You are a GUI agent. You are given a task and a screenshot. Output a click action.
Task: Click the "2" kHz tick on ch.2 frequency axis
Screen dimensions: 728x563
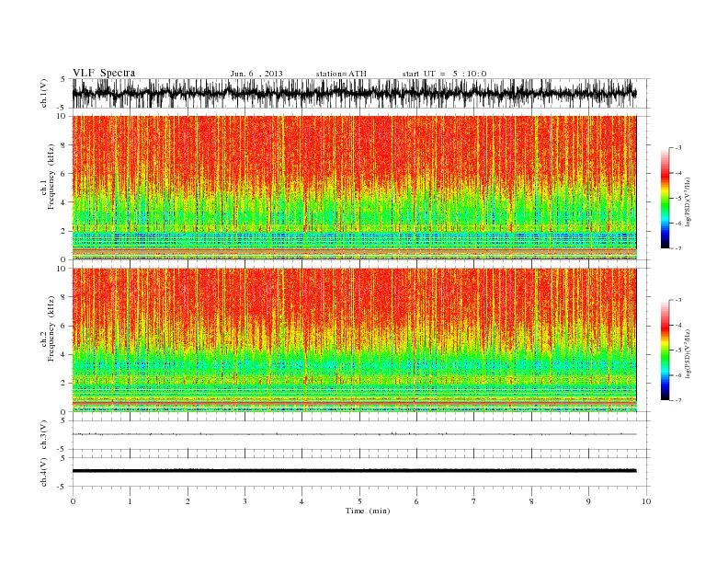click(64, 384)
